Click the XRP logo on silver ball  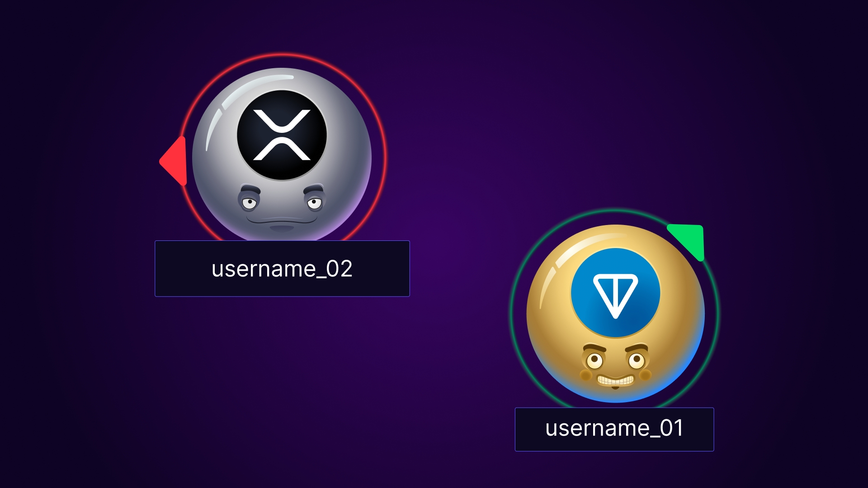pyautogui.click(x=282, y=135)
